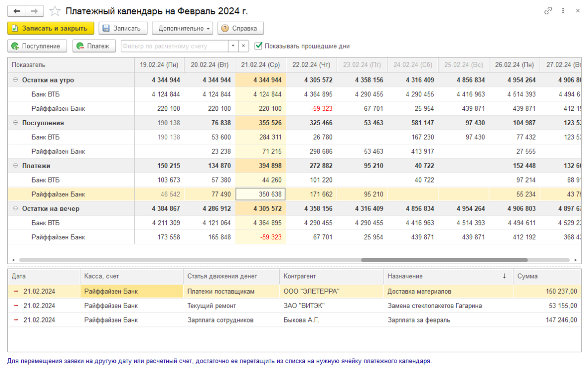The width and height of the screenshot is (588, 368).
Task: Click the forward navigation arrow
Action: (34, 11)
